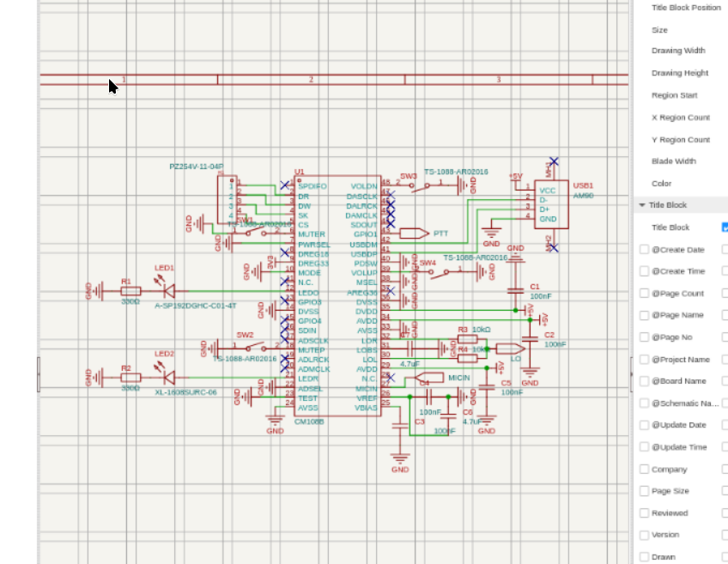Screen dimensions: 728x564
Task: Tick the @Page Count checkbox
Action: (645, 294)
